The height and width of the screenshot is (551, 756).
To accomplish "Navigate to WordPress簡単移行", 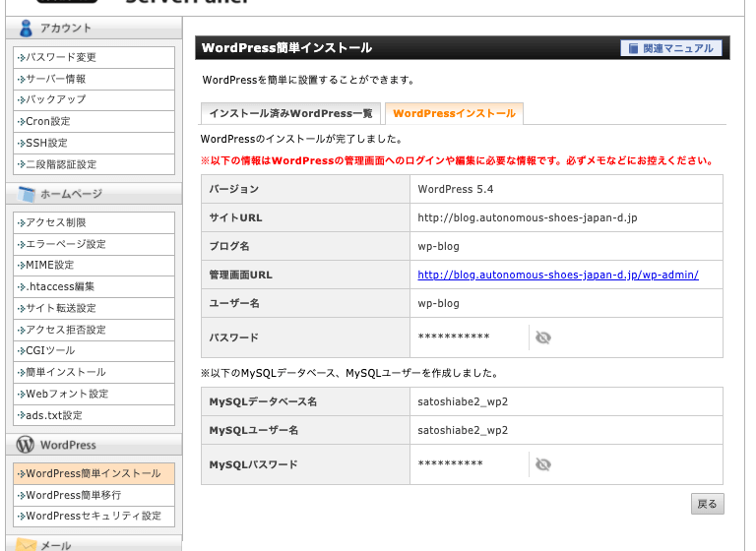I will point(75,495).
